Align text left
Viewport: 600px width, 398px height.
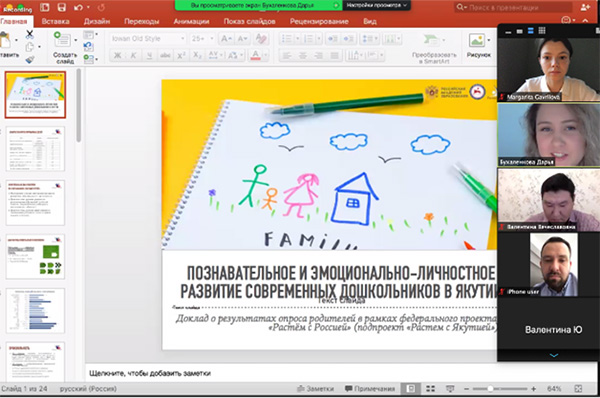click(x=286, y=56)
